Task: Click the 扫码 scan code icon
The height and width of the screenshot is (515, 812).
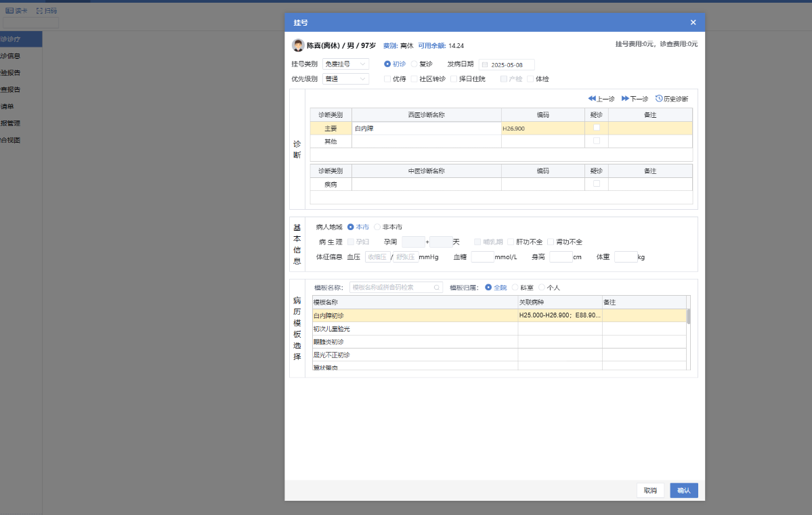Action: 39,11
